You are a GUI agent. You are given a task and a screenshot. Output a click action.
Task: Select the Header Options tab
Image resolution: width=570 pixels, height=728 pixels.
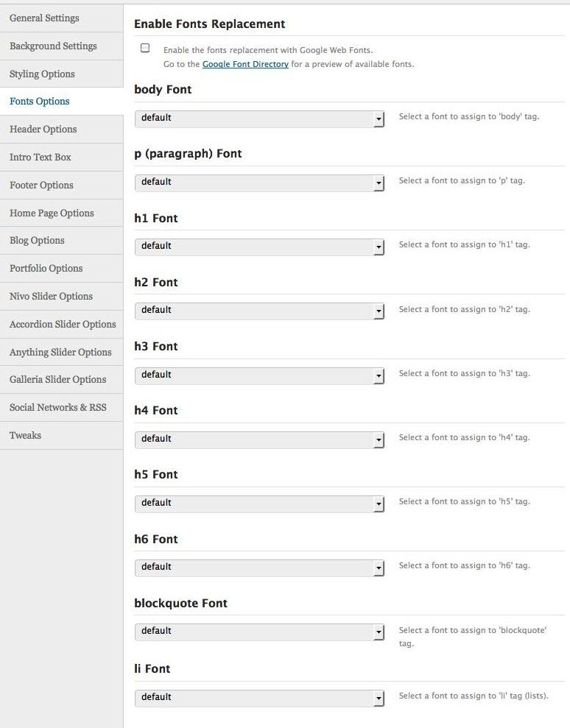pos(43,129)
